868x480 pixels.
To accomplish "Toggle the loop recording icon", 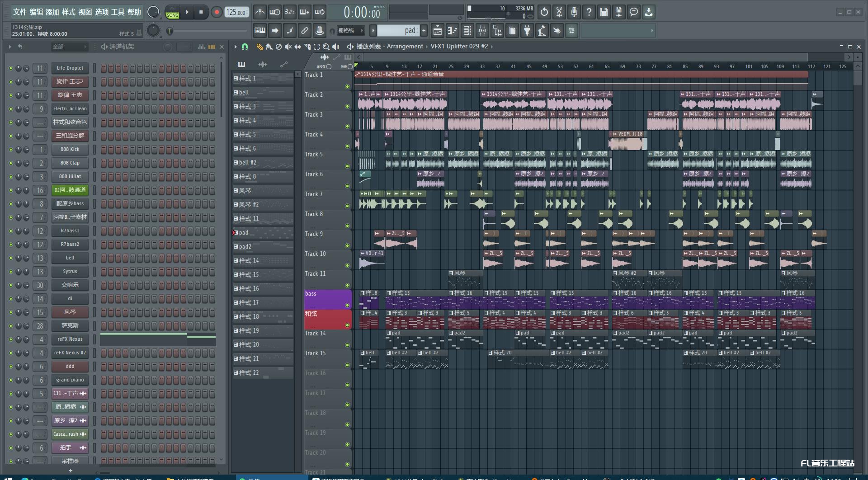I will 320,12.
